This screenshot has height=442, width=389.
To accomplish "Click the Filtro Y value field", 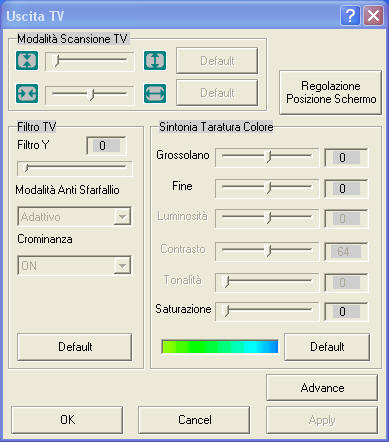I will point(106,146).
